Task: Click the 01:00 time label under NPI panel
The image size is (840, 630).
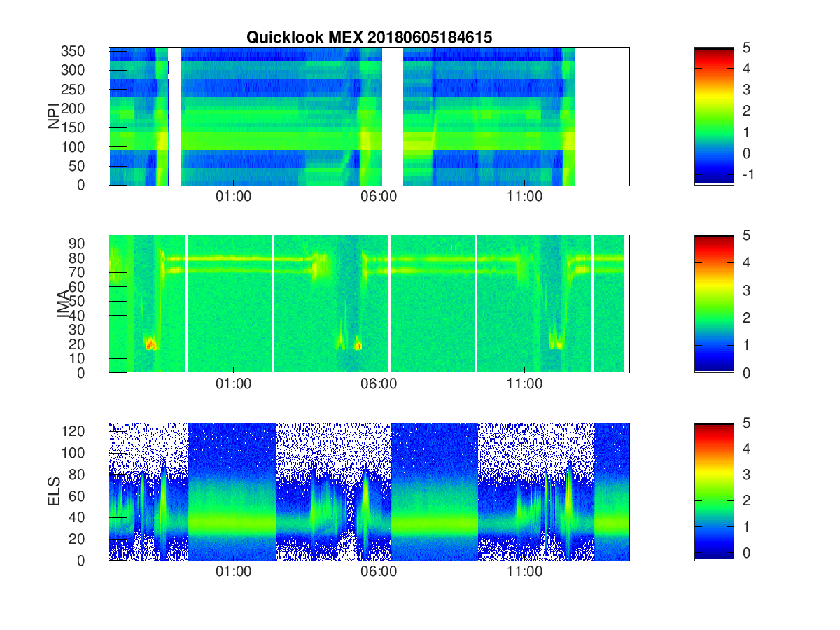Action: [x=233, y=197]
